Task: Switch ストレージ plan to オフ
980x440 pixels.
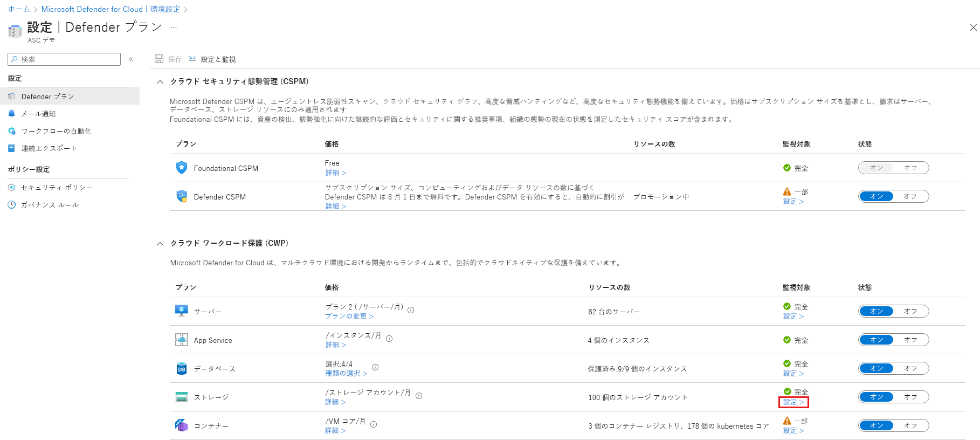Action: (x=910, y=397)
